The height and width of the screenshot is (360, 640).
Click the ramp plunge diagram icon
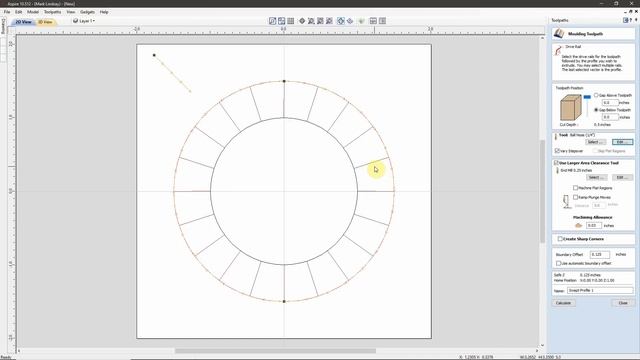566,201
